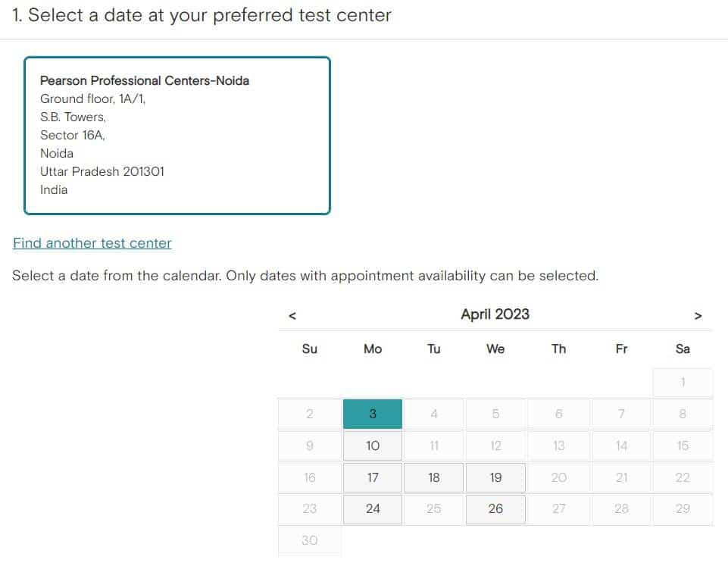The width and height of the screenshot is (728, 566).
Task: Pick April 17 as the test date
Action: point(373,478)
